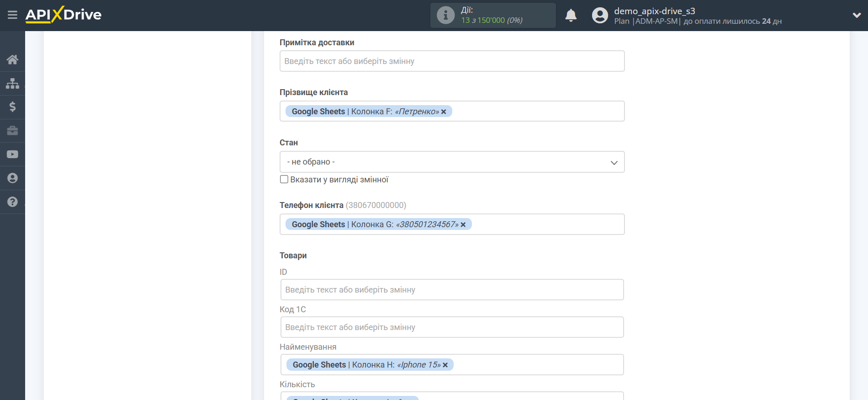
Task: Expand the account dropdown chevron
Action: [857, 15]
